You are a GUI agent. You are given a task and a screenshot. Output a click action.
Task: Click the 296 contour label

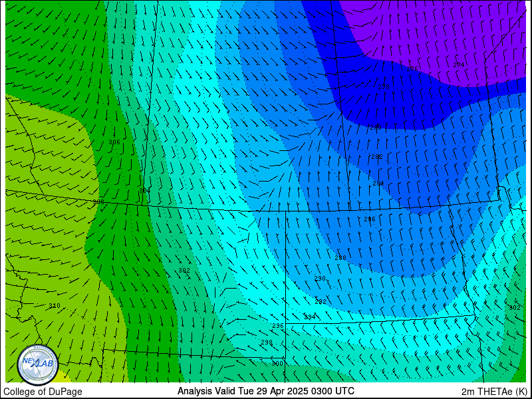tap(278, 326)
